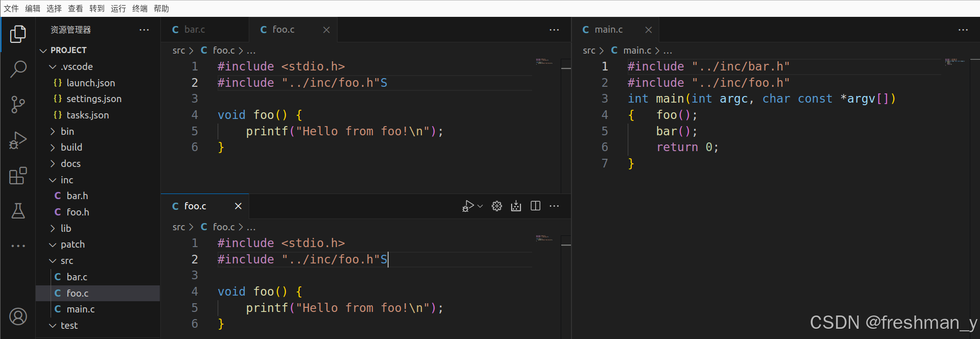
Task: Open the 文件 (File) menu
Action: coord(11,8)
